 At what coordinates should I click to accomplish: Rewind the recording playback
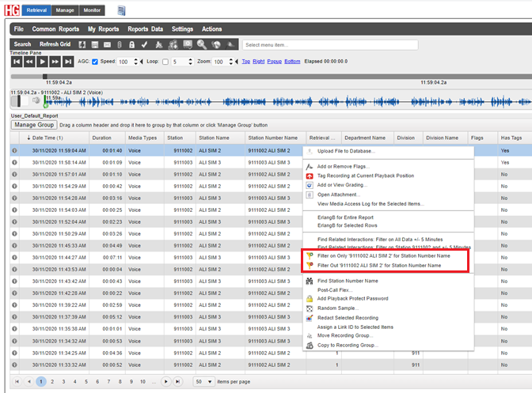29,62
